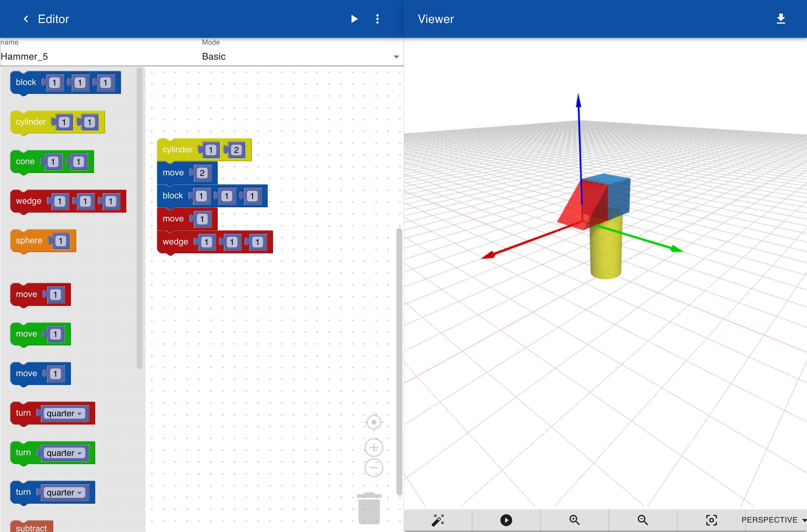Zoom out the 3D viewer
Screen dimensions: 807x532
click(643, 520)
